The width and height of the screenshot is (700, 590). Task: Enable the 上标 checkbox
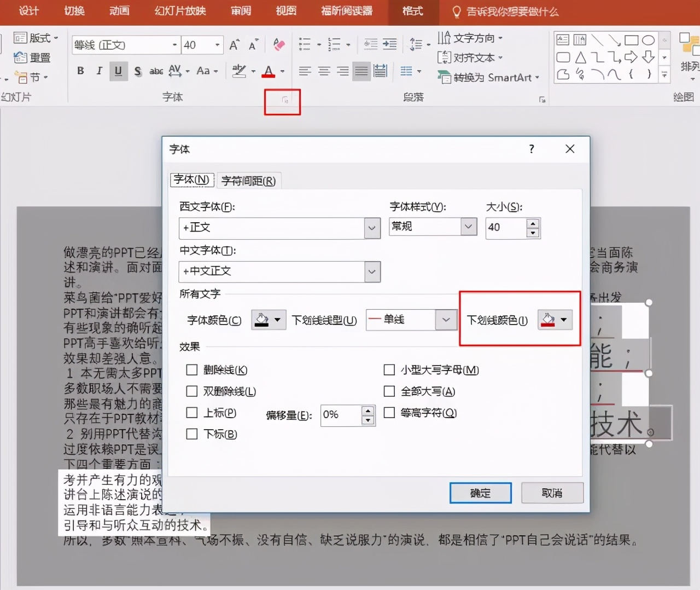pos(192,413)
